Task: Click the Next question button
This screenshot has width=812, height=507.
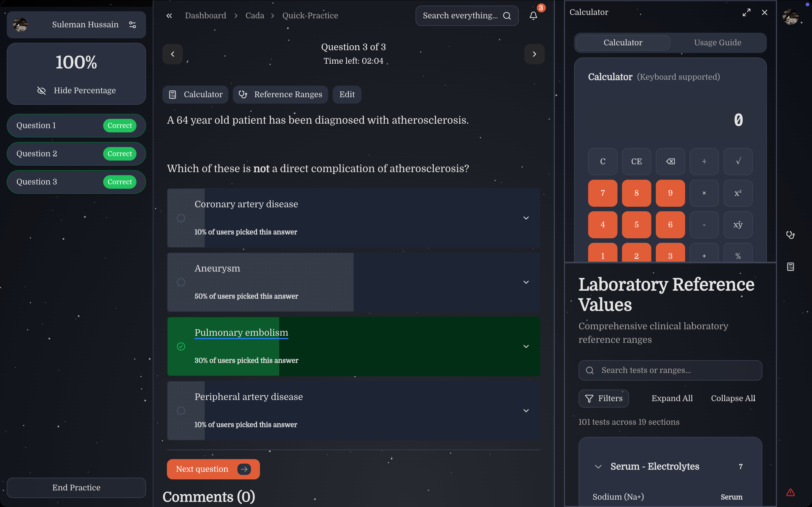Action: (213, 469)
